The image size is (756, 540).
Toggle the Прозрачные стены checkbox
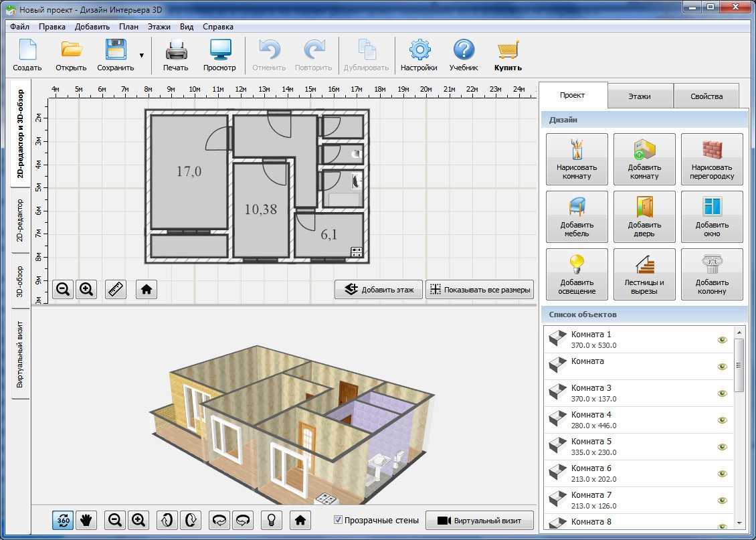(339, 520)
